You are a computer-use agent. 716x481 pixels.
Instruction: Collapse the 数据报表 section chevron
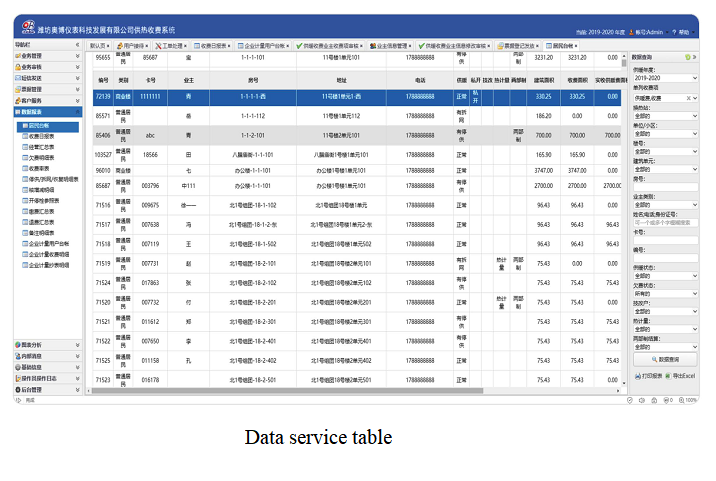[x=78, y=111]
